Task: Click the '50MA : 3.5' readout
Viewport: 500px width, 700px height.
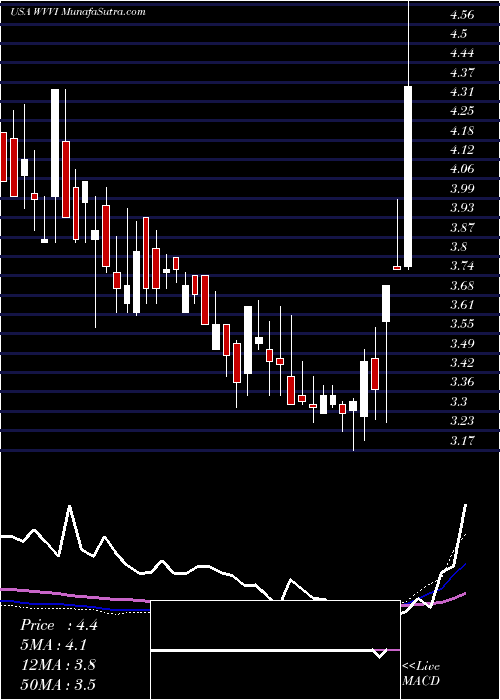Action: click(x=58, y=684)
